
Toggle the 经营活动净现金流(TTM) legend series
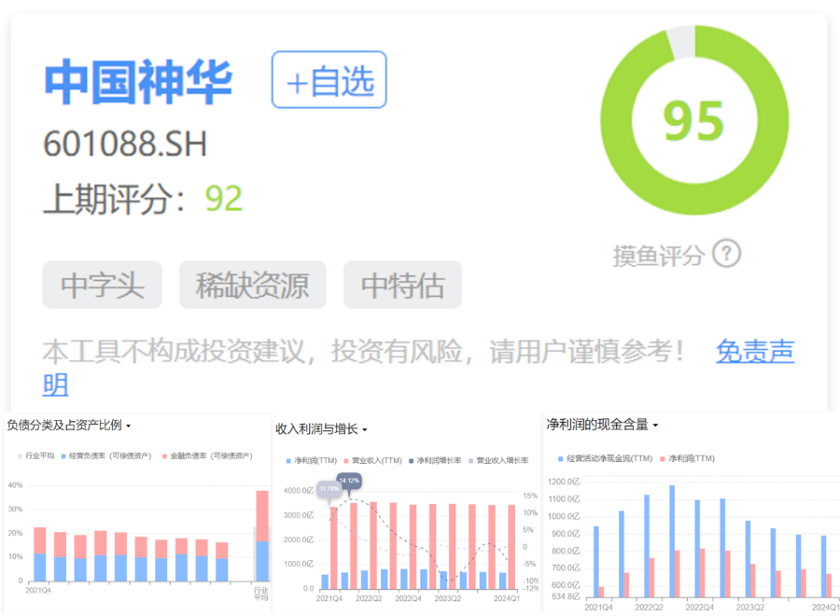pos(606,458)
